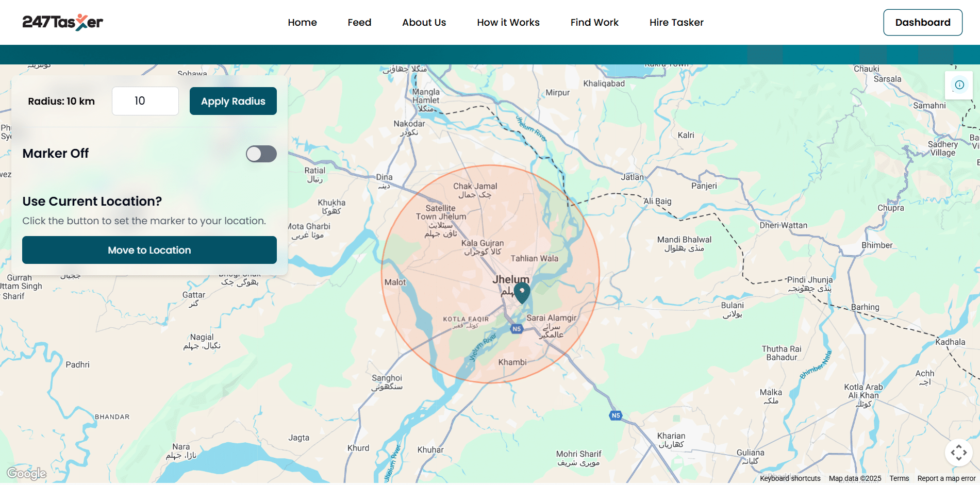The image size is (980, 485).
Task: Open the Hire Tasker page
Action: (676, 22)
